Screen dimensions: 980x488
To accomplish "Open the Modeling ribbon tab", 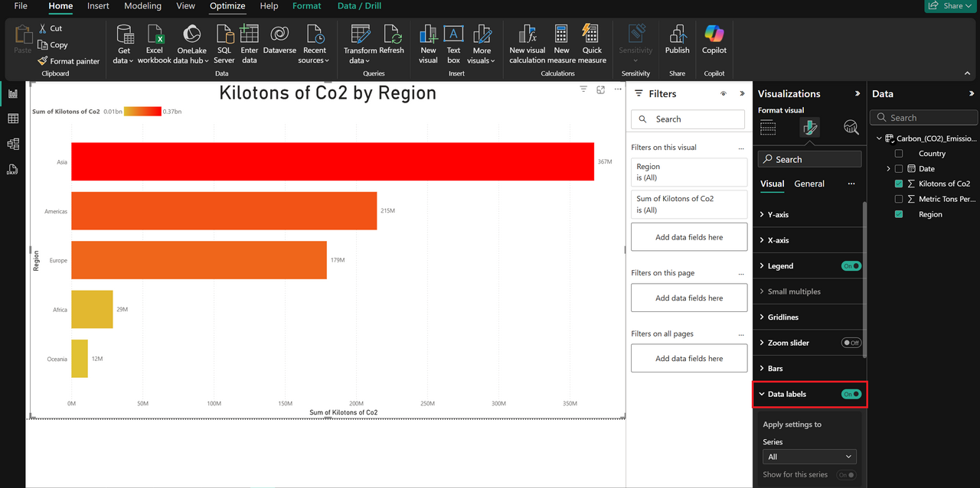I will [142, 6].
